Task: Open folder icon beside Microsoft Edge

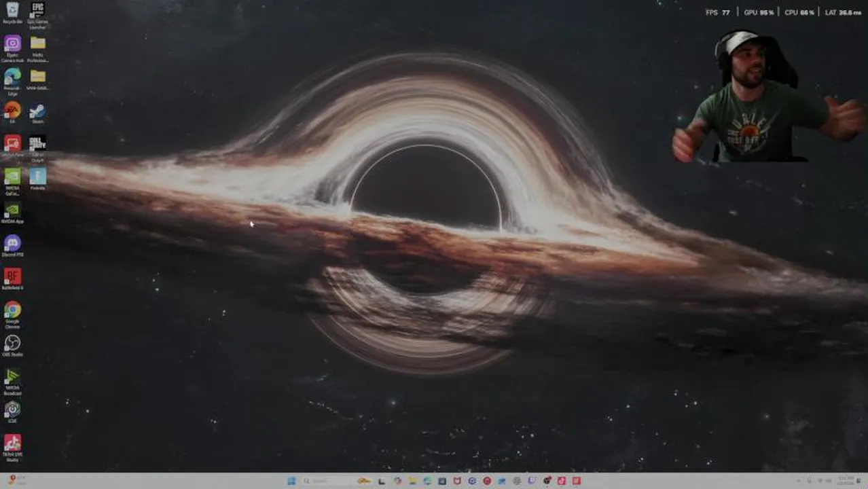Action: (37, 79)
